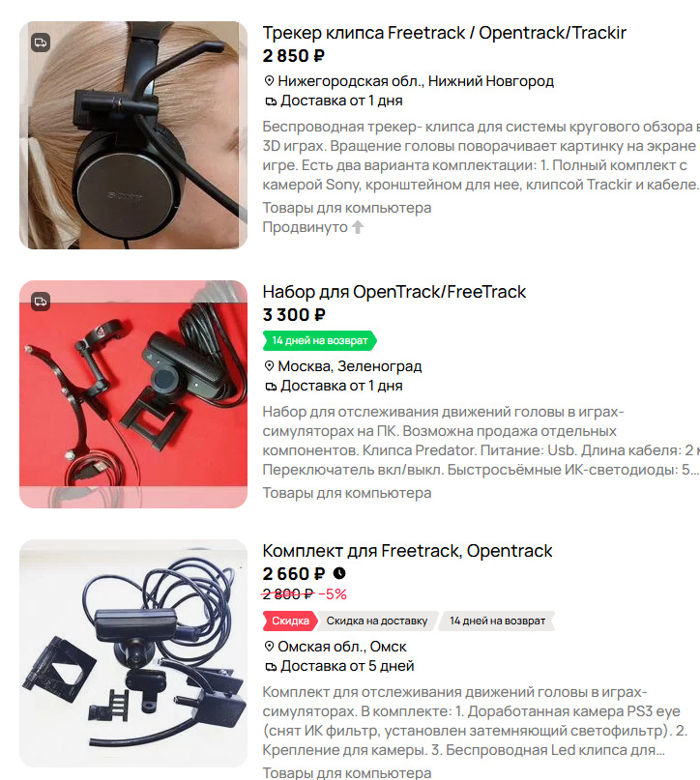This screenshot has height=780, width=700.
Task: Open the Трекер клипса Freetrack listing title
Action: click(x=445, y=33)
